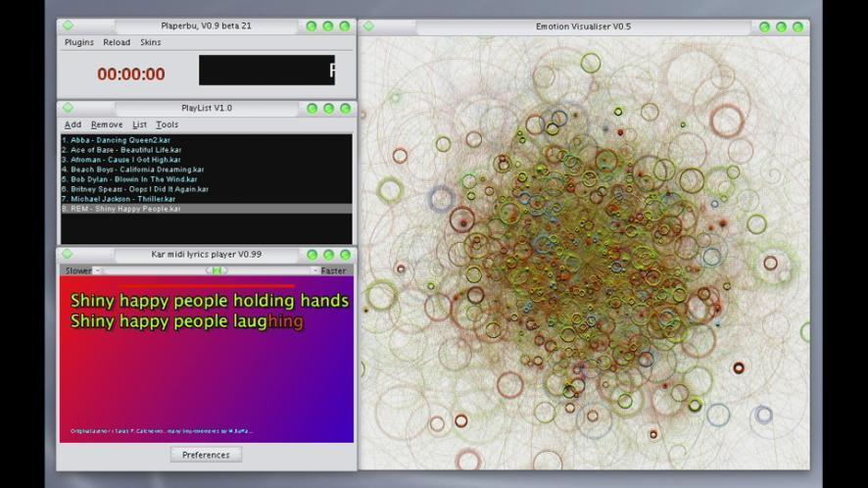Click the small button next to Faster
Screen dimensions: 868x488
pos(315,270)
